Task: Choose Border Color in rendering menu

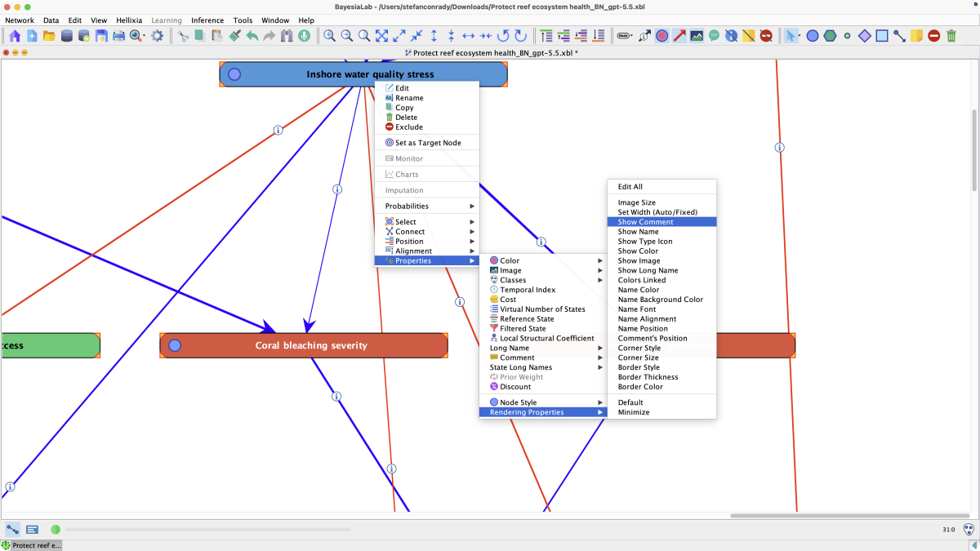Action: coord(661,387)
